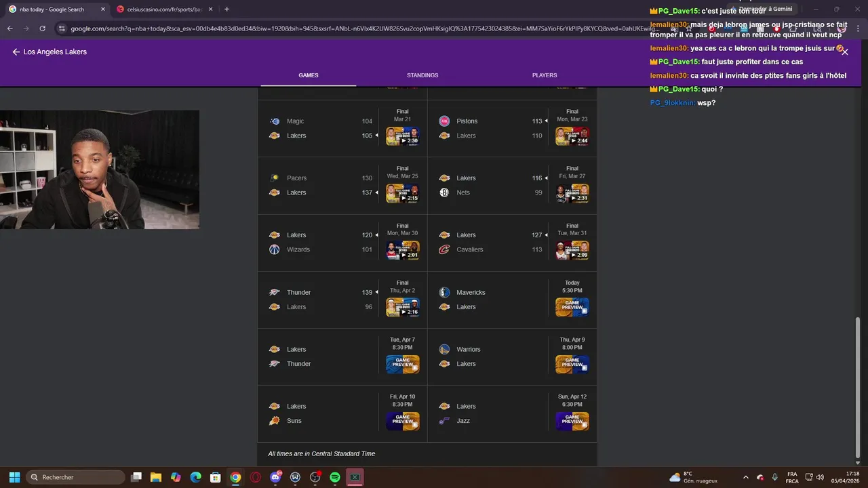The height and width of the screenshot is (488, 868).
Task: Open the nba today Google Search browser tab
Action: coord(56,9)
